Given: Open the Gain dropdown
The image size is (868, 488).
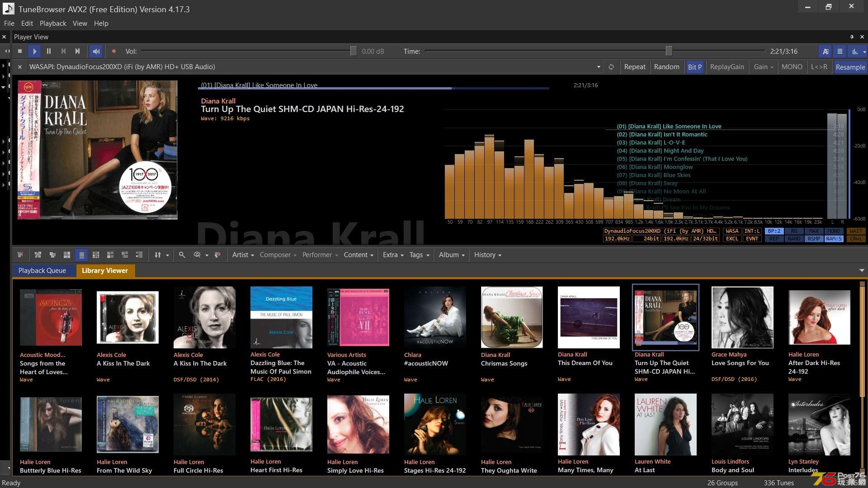Looking at the screenshot, I should click(764, 67).
